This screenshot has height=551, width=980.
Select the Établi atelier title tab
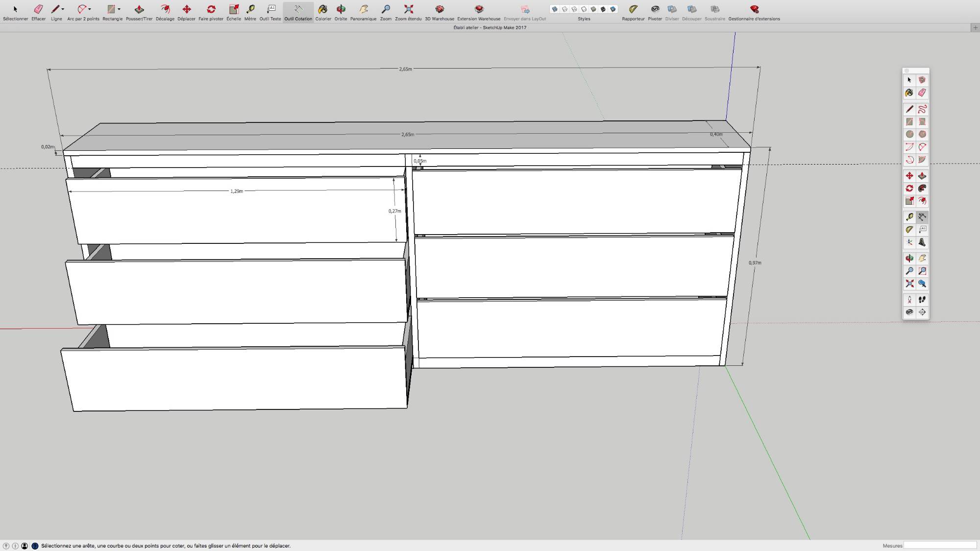pos(489,28)
